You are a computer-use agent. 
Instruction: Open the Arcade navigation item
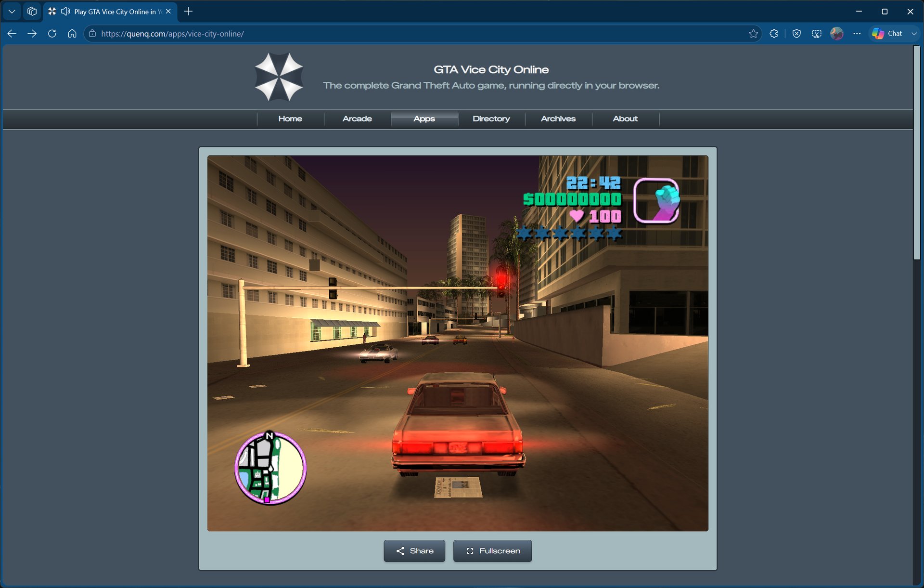tap(357, 119)
